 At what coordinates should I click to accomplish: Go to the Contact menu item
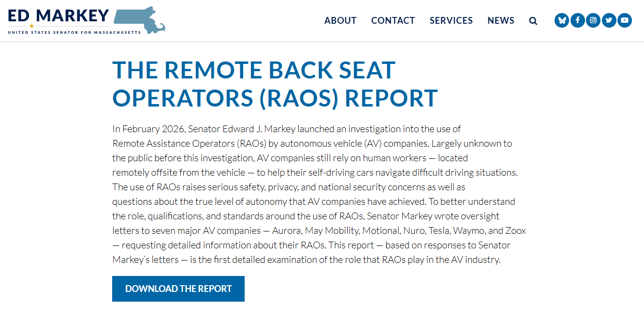coord(393,20)
